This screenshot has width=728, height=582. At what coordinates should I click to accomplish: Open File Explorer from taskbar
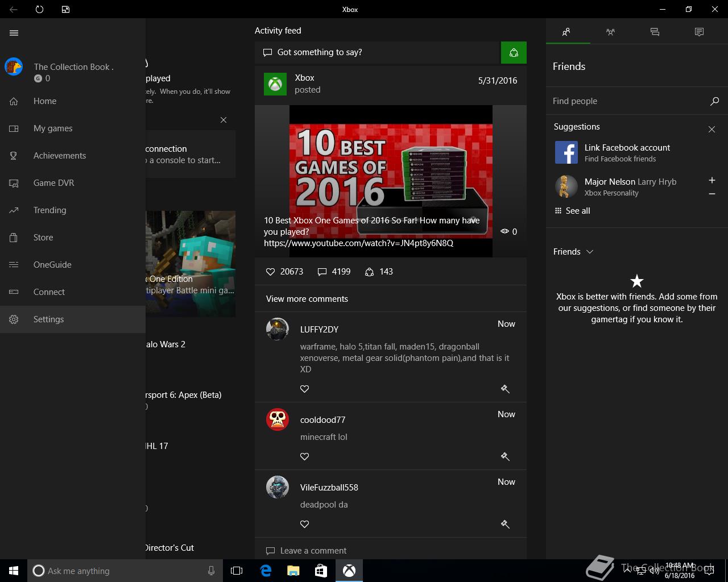click(293, 571)
